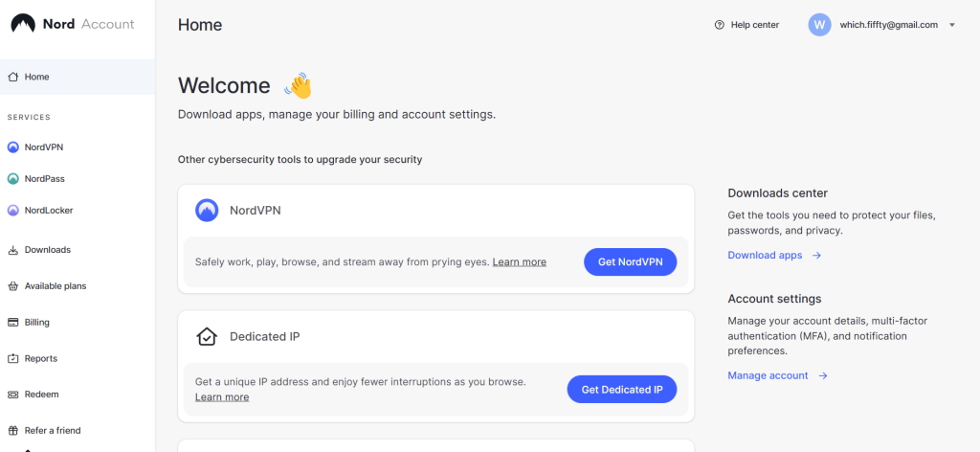Click the Nord Account logo icon
The width and height of the screenshot is (980, 452).
[x=23, y=25]
